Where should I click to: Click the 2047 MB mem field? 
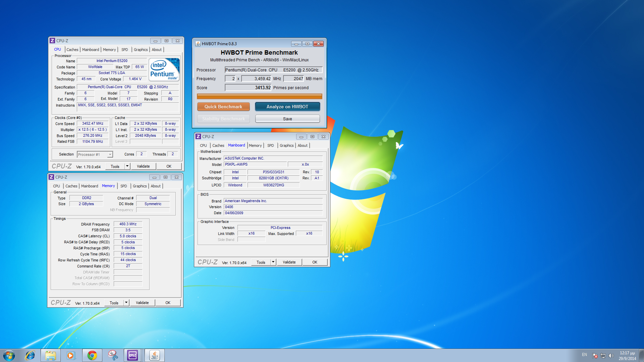pos(293,78)
